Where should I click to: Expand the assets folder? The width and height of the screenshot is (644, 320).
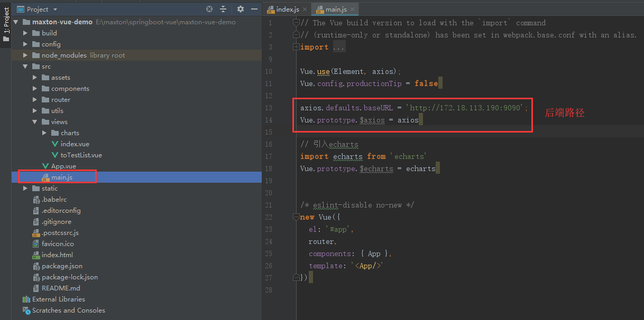point(35,78)
